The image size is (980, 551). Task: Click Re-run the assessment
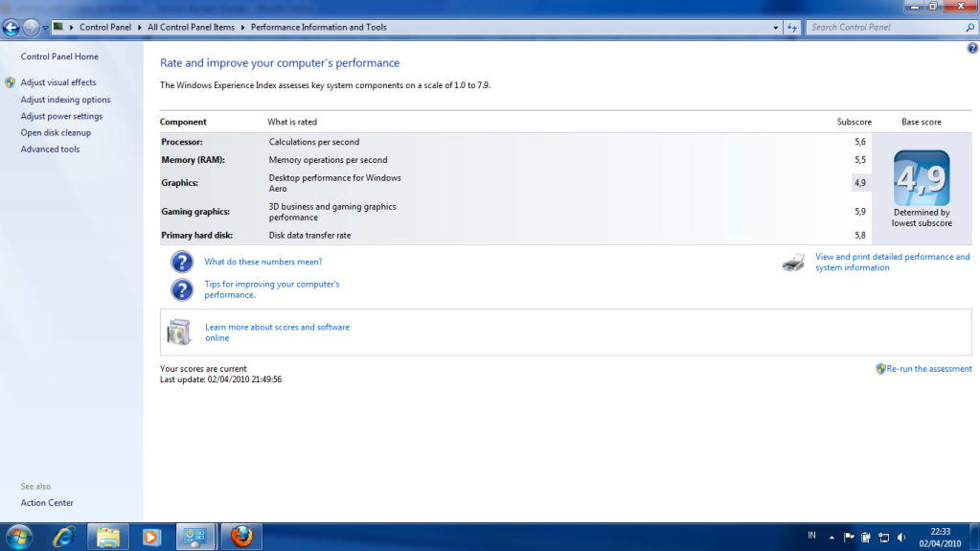click(929, 368)
